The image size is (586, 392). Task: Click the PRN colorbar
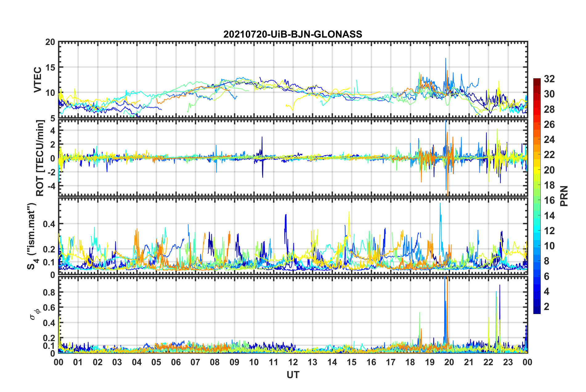537,196
